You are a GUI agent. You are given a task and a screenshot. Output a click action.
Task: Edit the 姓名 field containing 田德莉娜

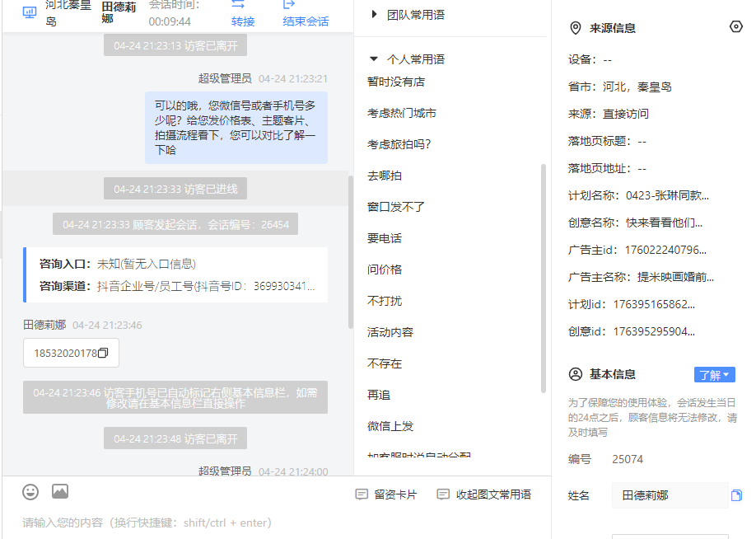pos(670,495)
